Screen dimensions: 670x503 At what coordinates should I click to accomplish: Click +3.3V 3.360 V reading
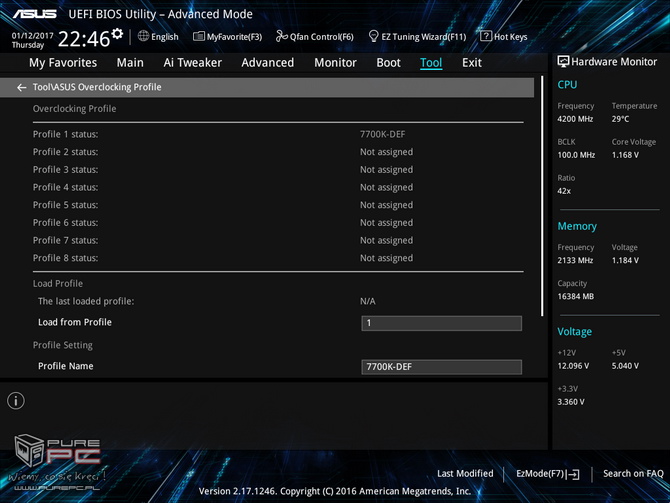click(571, 402)
